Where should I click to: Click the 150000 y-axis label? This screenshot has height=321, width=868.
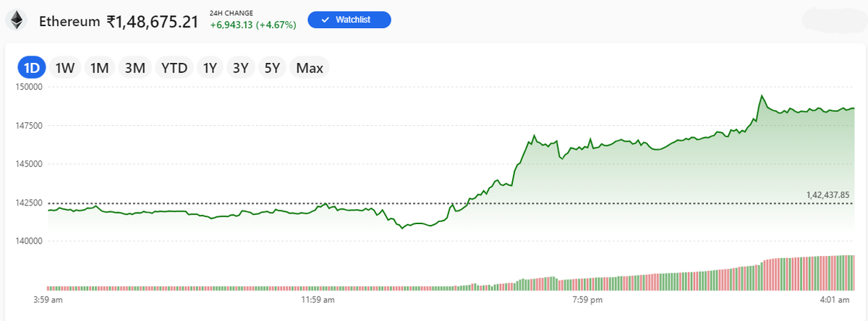(x=30, y=87)
